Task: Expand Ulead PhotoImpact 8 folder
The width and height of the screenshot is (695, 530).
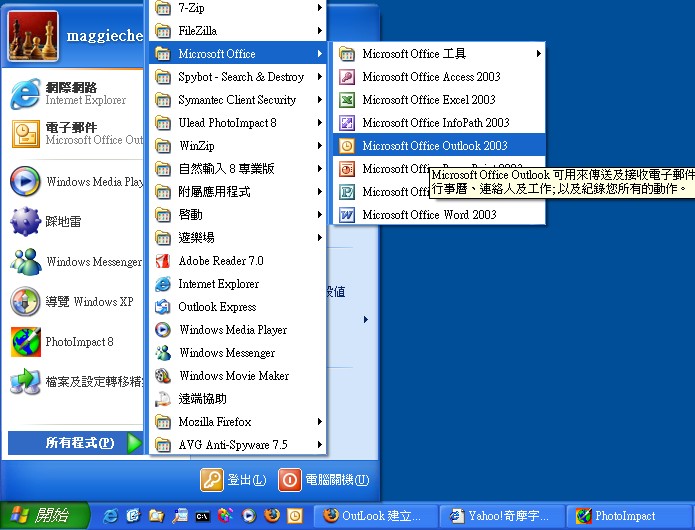Action: pyautogui.click(x=238, y=123)
